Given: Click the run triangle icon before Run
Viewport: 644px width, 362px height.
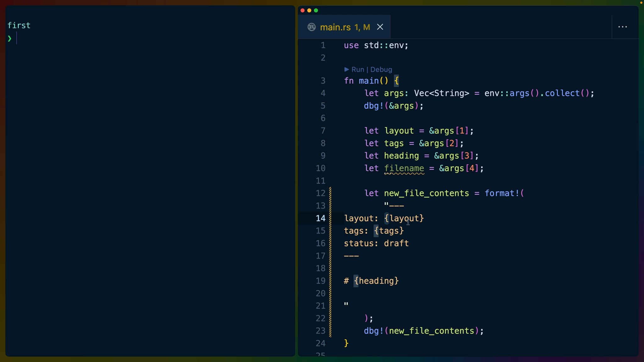Looking at the screenshot, I should coord(346,69).
